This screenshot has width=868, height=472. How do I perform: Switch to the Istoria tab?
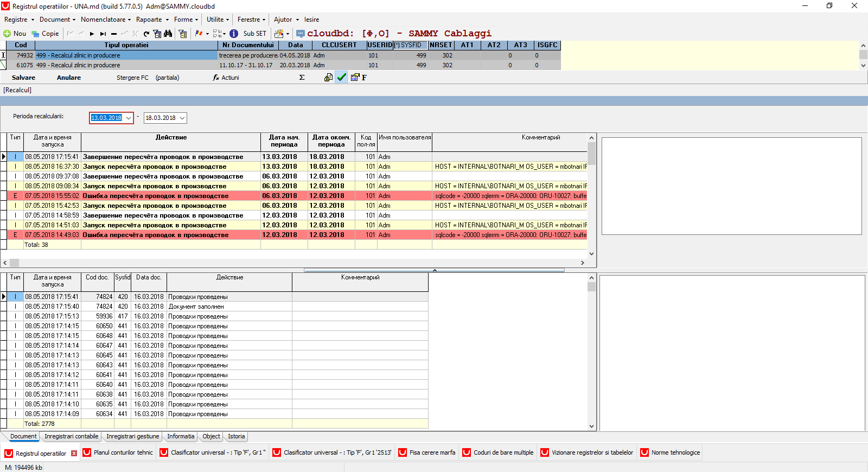click(x=236, y=436)
